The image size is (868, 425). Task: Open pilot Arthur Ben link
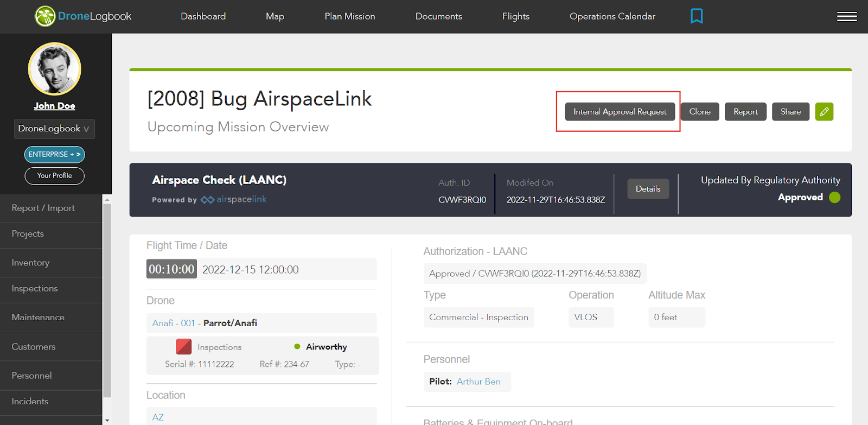click(478, 382)
